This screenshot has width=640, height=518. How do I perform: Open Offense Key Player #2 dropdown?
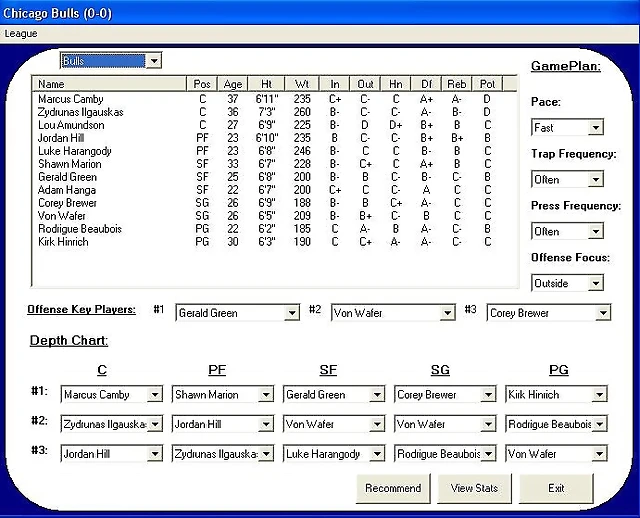coord(393,313)
